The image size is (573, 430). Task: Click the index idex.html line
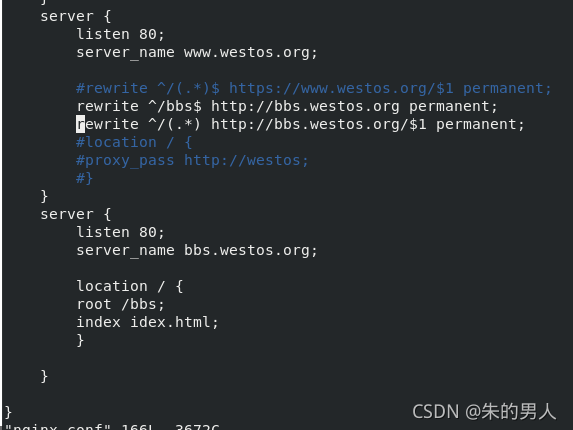147,322
